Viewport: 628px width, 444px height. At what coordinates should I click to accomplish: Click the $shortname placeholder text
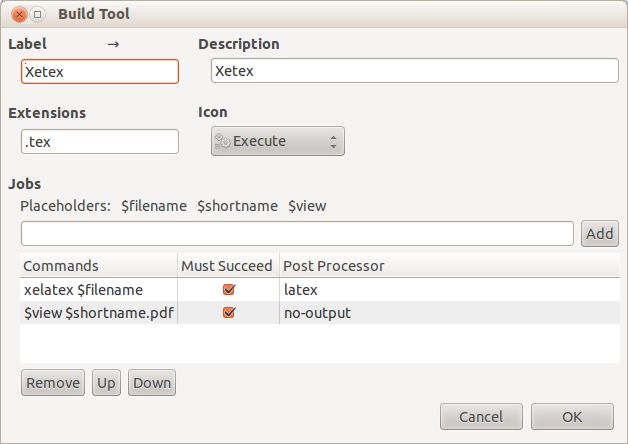click(x=237, y=206)
